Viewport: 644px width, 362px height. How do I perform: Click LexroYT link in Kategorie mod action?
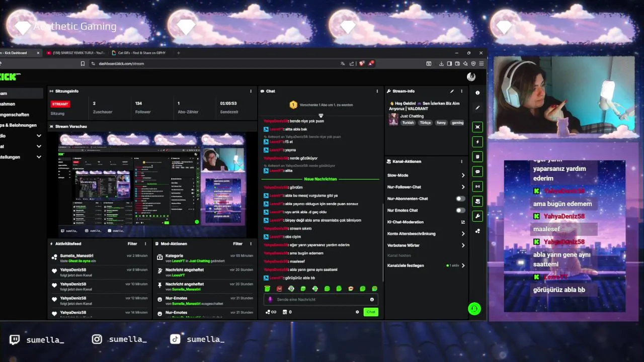(178, 261)
